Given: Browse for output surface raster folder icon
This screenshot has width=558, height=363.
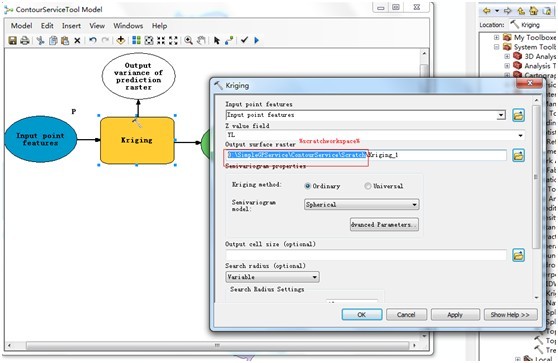Looking at the screenshot, I should (518, 155).
